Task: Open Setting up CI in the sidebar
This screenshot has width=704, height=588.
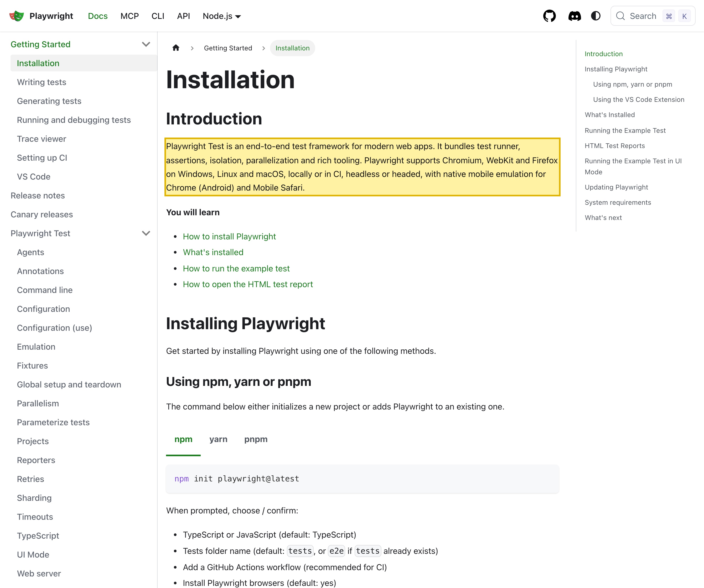Action: pyautogui.click(x=42, y=157)
